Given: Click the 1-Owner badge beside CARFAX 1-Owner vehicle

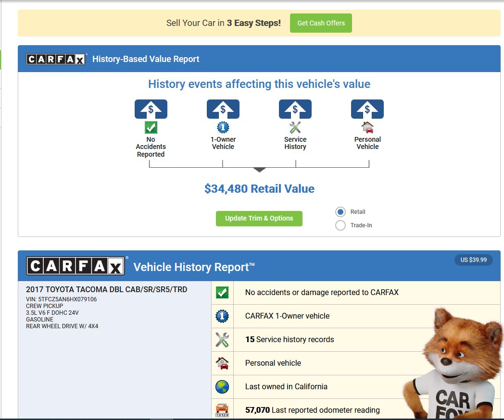Looking at the screenshot, I should click(222, 316).
